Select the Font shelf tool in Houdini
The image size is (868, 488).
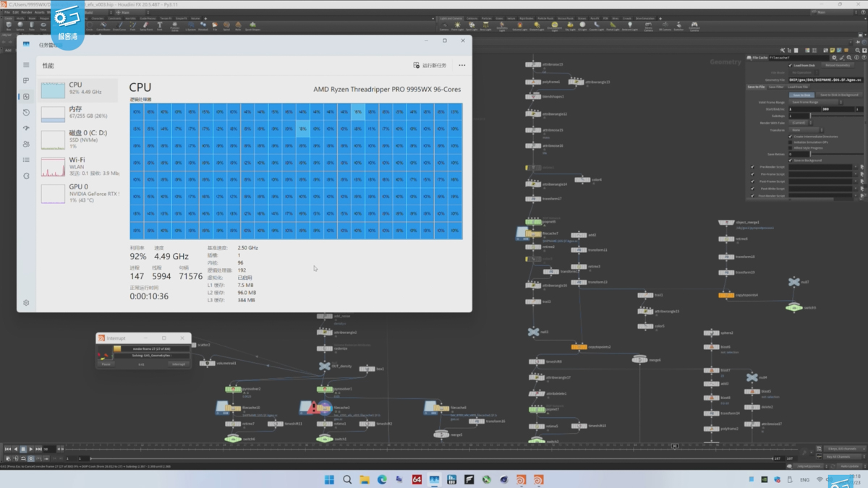point(160,27)
